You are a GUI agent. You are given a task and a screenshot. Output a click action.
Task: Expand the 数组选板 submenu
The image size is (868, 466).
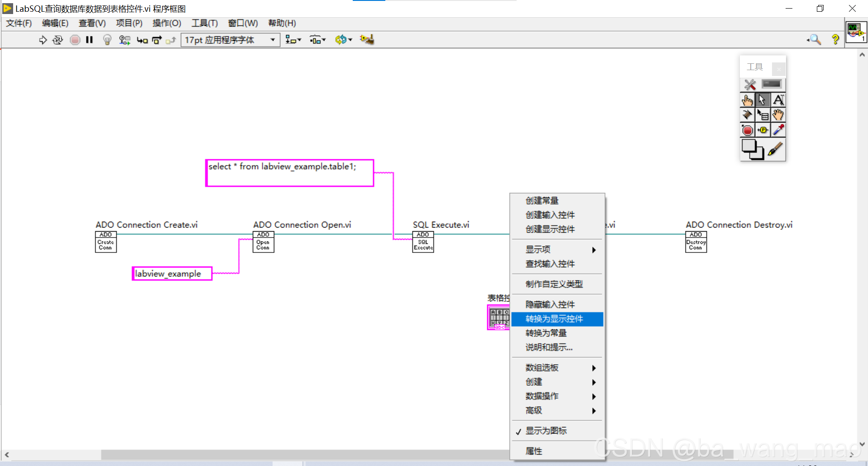coord(542,367)
